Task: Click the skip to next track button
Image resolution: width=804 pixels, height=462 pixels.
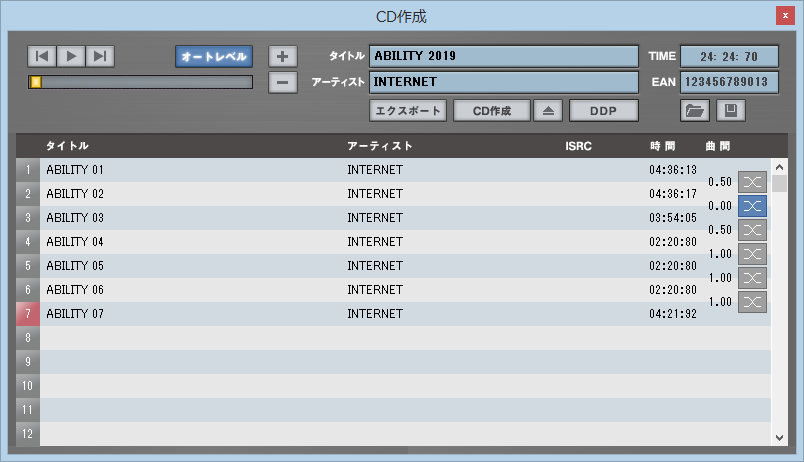Action: 100,56
